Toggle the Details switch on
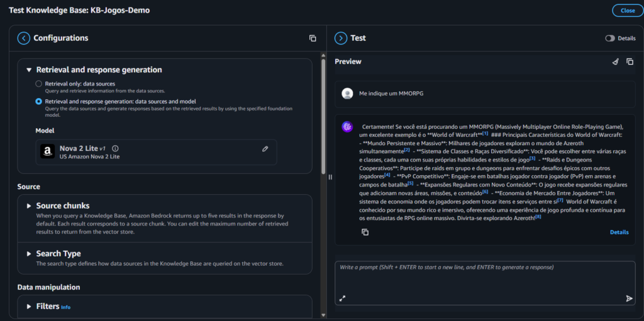 click(x=610, y=38)
